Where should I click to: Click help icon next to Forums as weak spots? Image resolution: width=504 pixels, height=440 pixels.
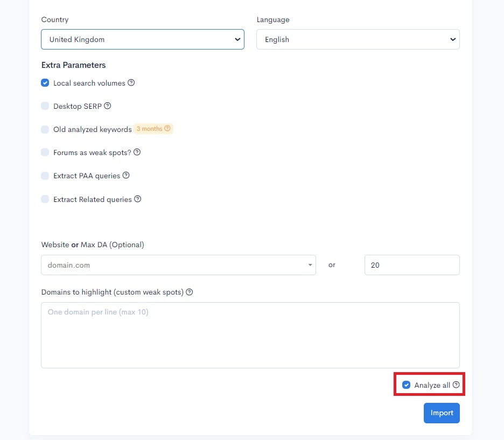point(137,152)
